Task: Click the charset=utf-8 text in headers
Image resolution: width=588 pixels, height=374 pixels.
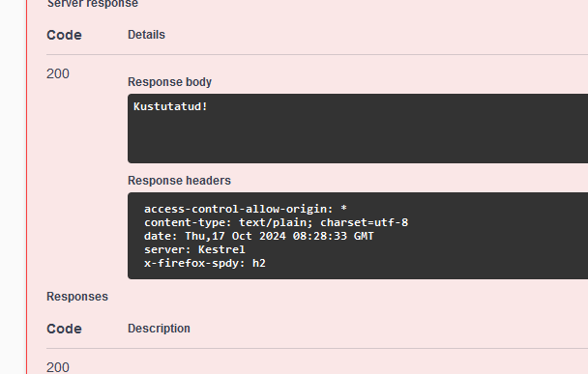Action: (x=365, y=222)
